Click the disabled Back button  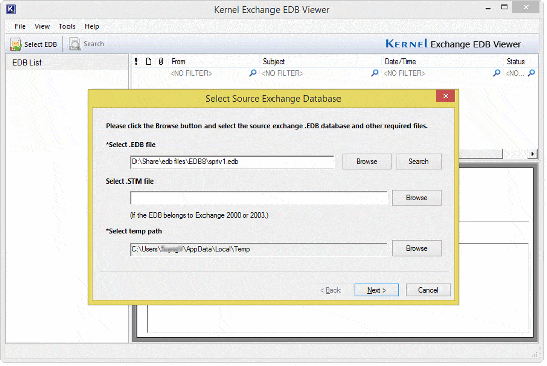331,290
